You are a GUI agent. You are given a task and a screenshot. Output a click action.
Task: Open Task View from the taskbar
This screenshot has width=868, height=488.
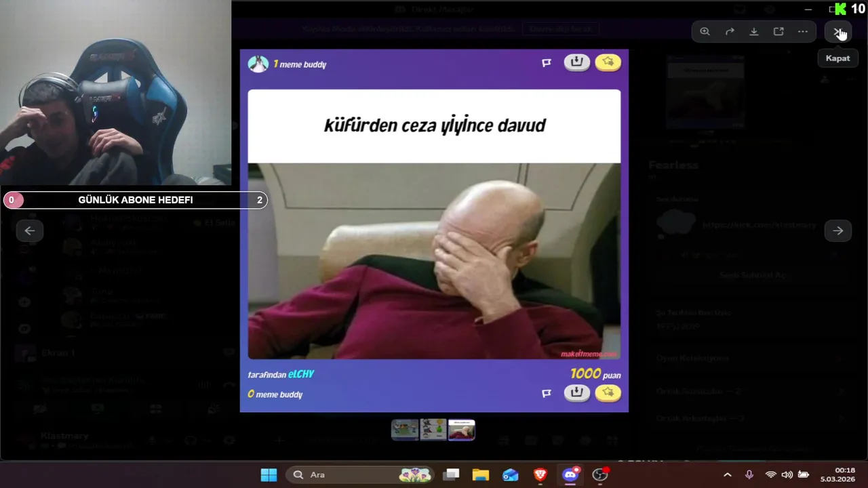[x=451, y=474]
